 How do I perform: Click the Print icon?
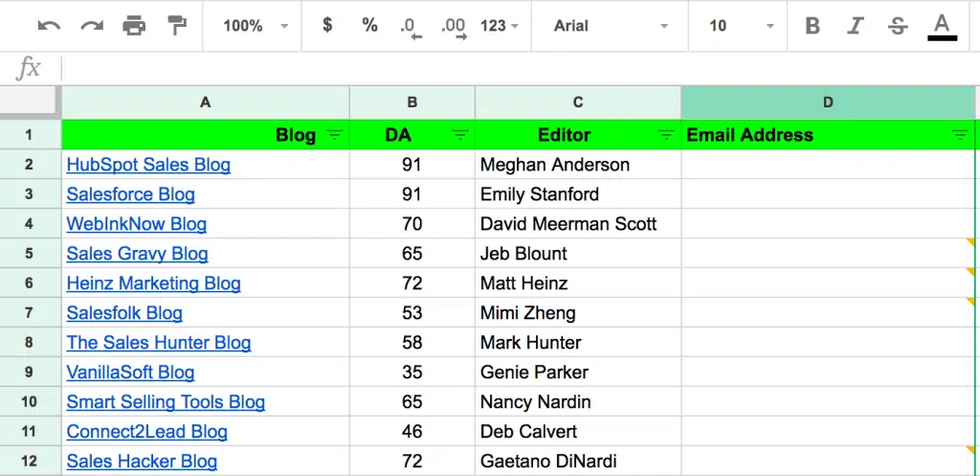(x=134, y=26)
